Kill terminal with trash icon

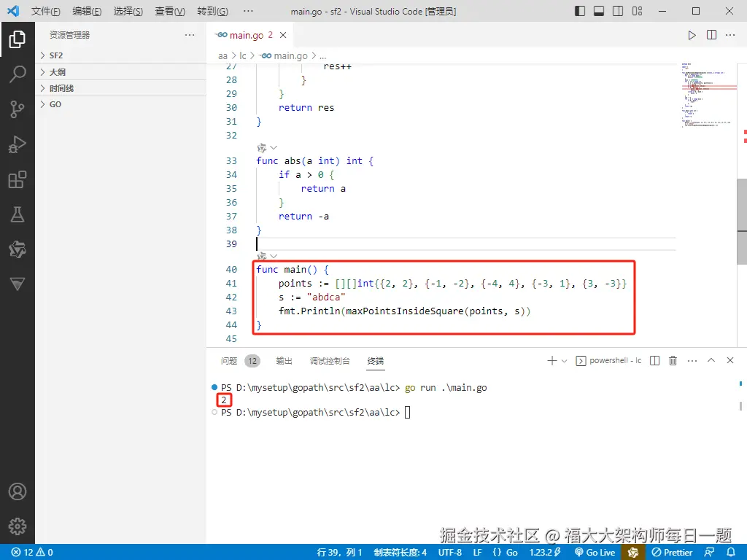coord(673,360)
